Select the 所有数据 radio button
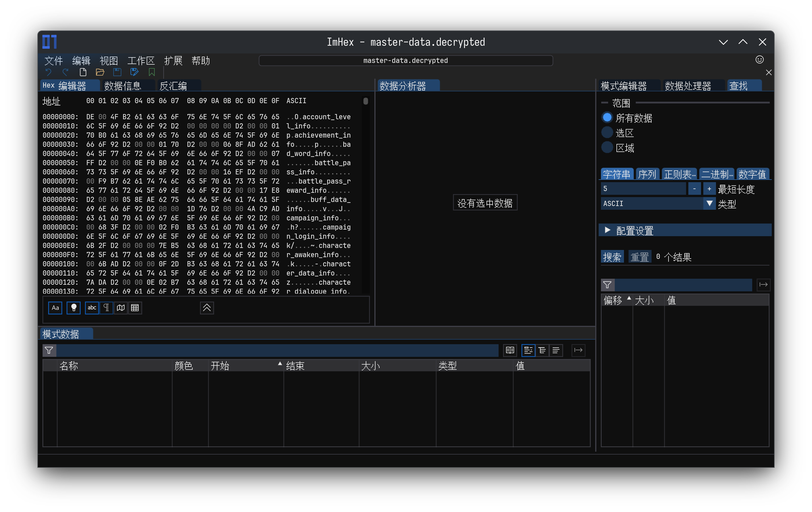 click(607, 118)
